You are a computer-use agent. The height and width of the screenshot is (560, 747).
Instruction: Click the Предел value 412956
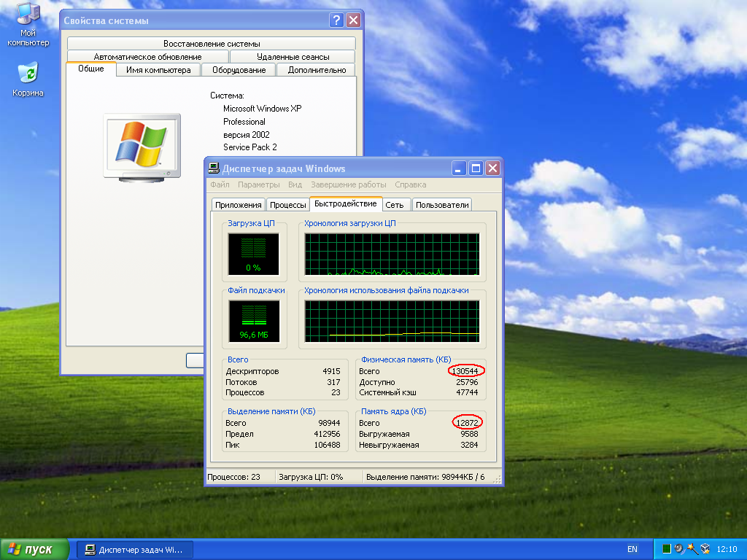pos(328,435)
